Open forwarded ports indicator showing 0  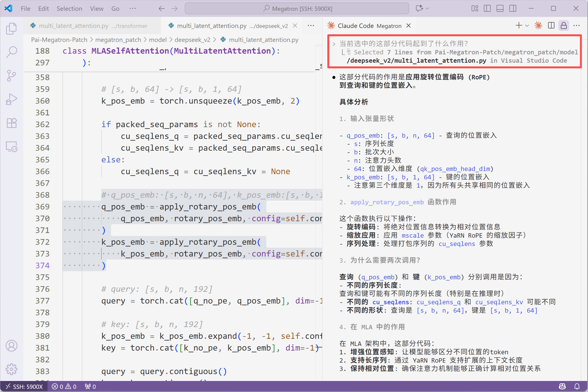[90, 387]
